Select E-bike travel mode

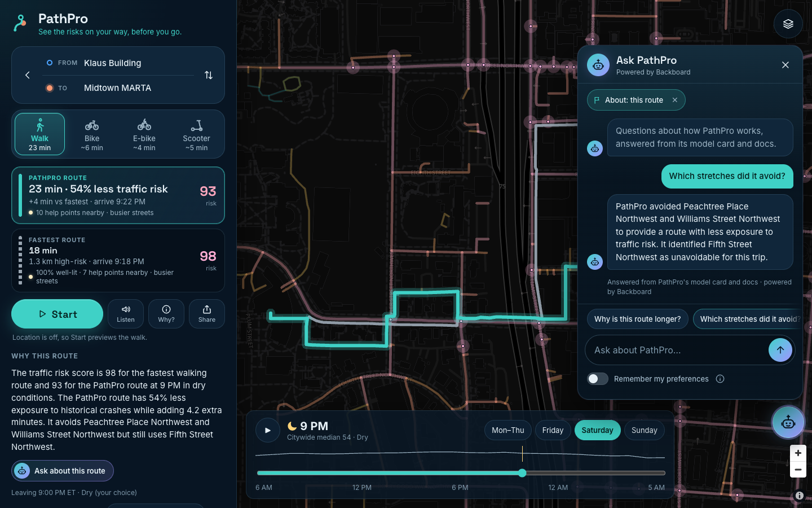pyautogui.click(x=144, y=134)
